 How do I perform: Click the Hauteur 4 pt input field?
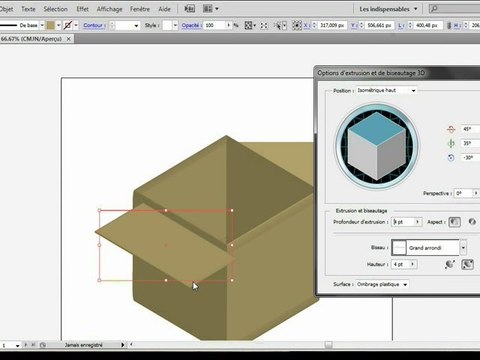401,264
